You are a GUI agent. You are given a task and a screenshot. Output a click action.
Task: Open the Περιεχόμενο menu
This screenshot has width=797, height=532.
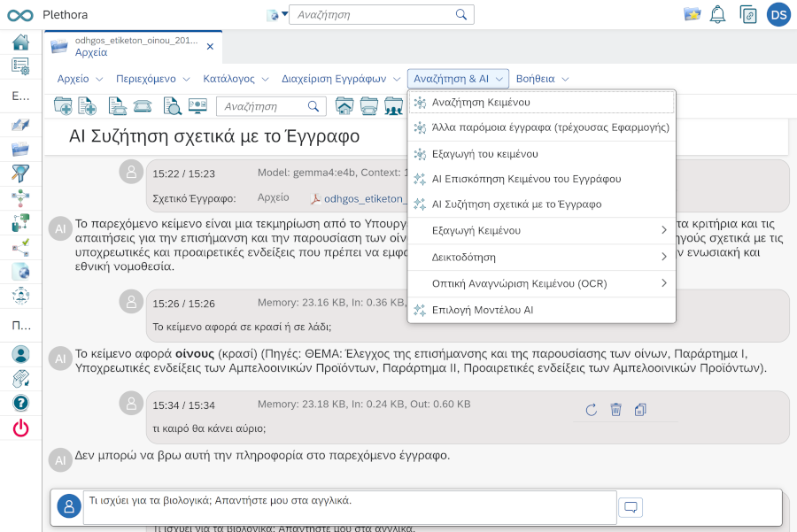(153, 79)
